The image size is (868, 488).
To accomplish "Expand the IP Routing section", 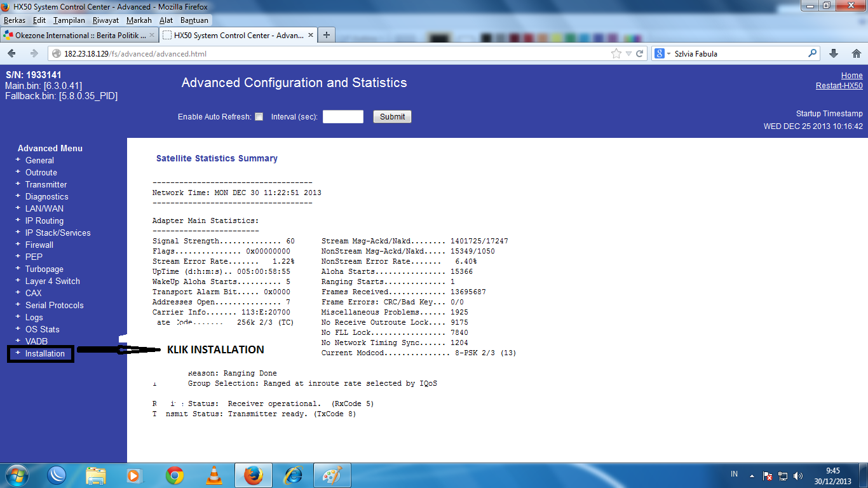I will [x=43, y=220].
